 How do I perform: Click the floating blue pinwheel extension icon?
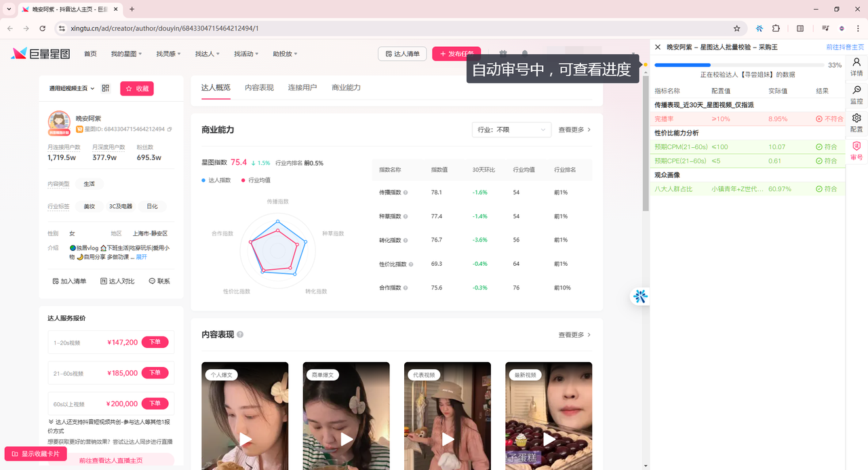pos(640,296)
